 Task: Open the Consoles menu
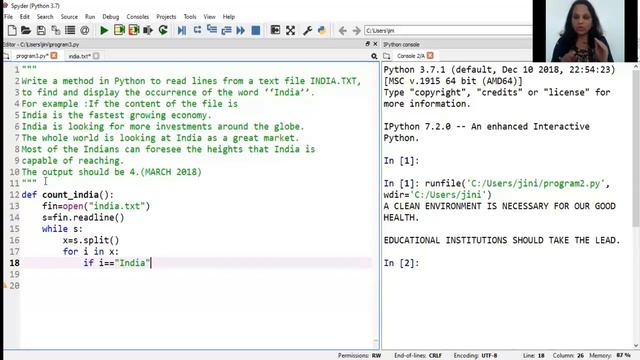[x=138, y=17]
